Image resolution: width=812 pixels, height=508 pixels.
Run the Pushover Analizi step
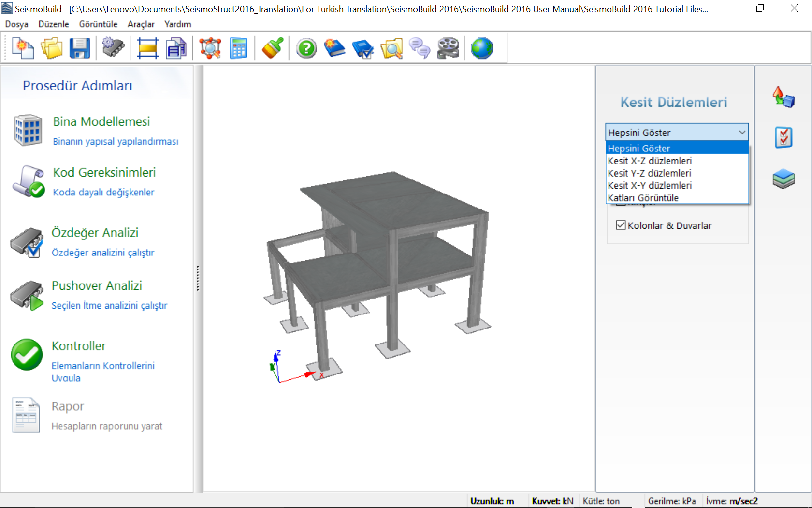pos(97,286)
